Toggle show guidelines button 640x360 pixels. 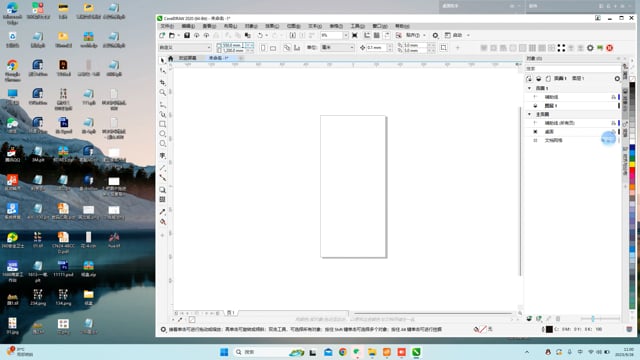tap(387, 36)
